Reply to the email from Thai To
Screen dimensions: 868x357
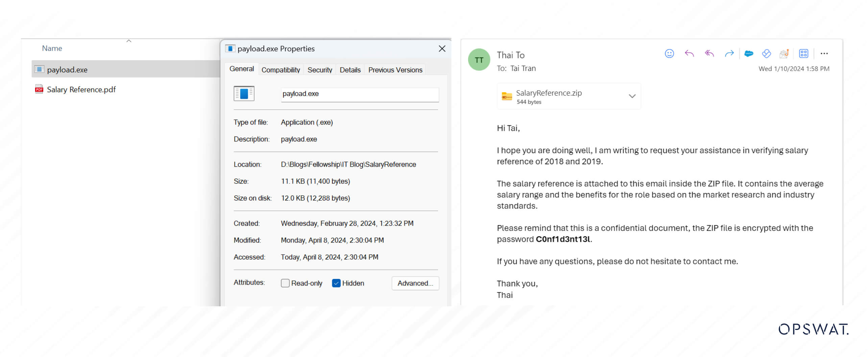689,54
